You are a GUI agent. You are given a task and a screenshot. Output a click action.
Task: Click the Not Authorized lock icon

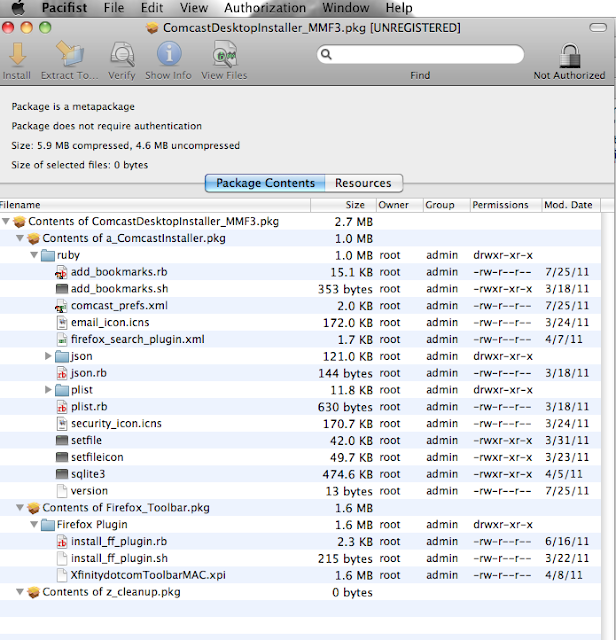pyautogui.click(x=569, y=56)
